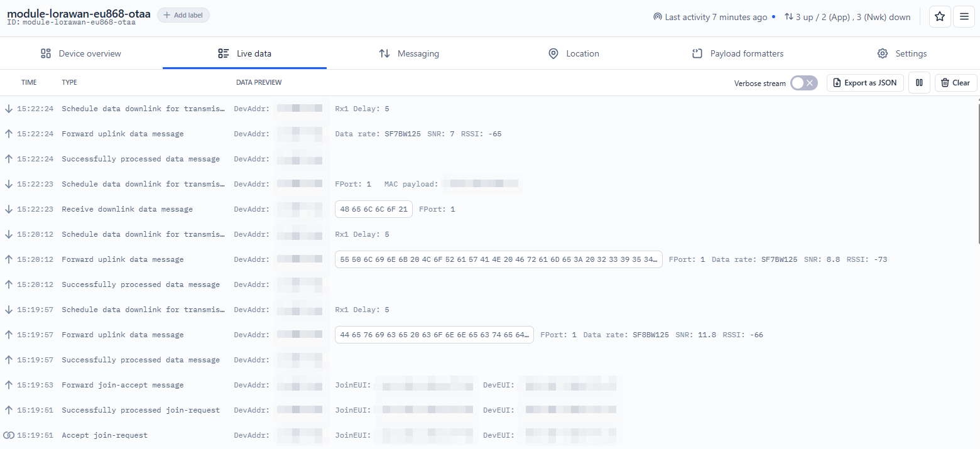Open the Location tab
Screen dimensions: 980x449
pos(574,54)
